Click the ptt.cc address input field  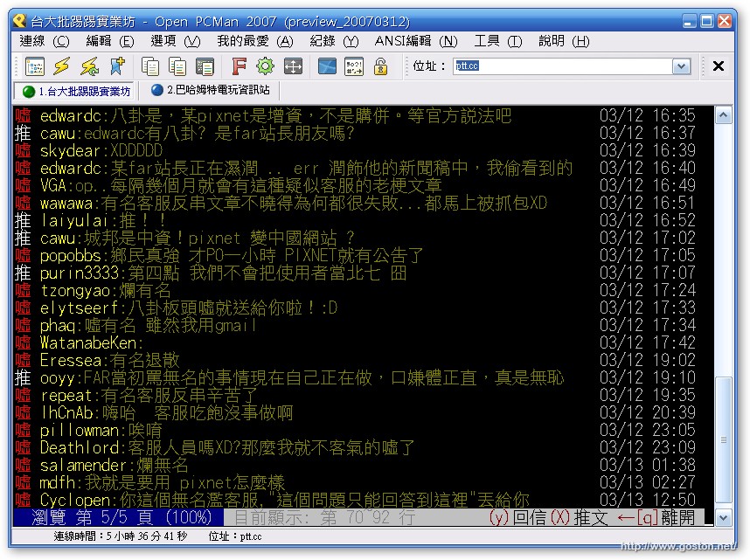[559, 66]
